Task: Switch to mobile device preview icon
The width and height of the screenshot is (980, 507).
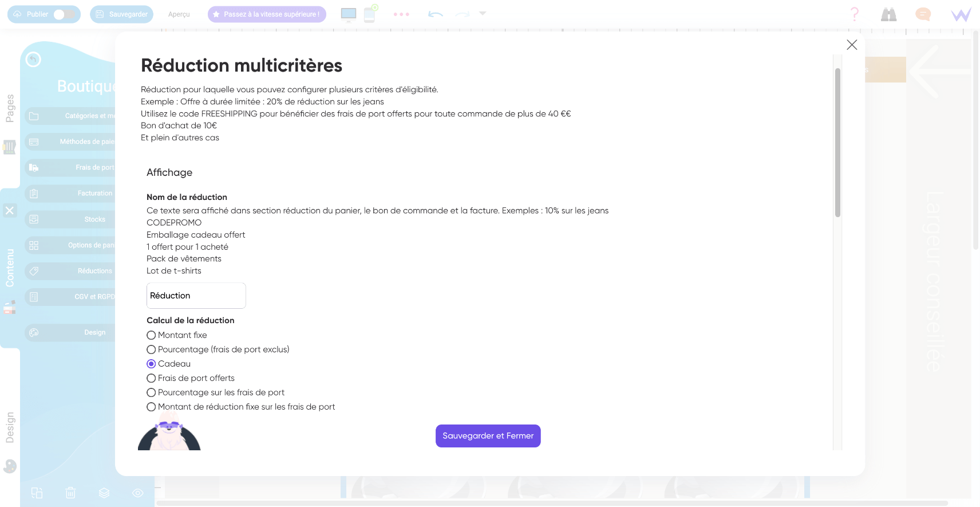Action: (370, 14)
